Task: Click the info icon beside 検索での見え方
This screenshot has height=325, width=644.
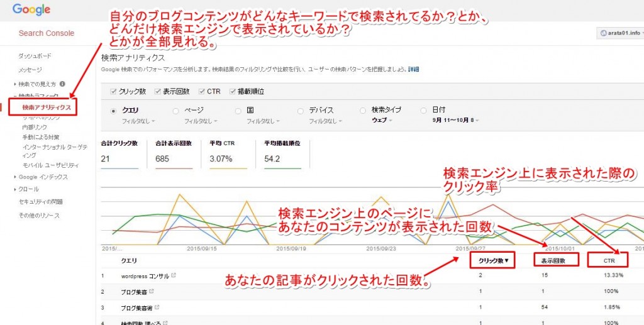Action: pos(62,84)
